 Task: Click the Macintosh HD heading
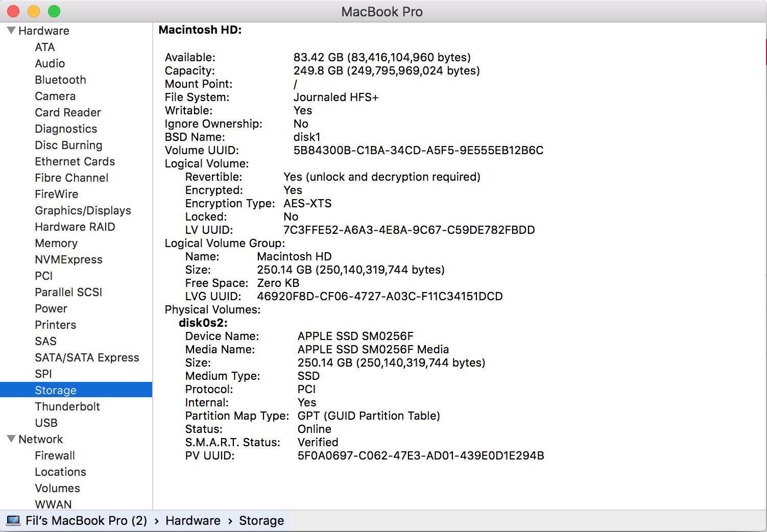200,30
